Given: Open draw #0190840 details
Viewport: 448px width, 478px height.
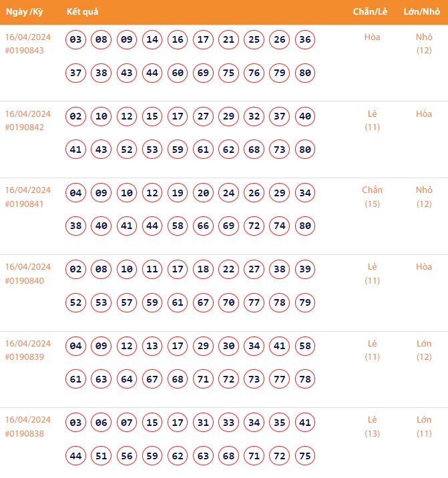Looking at the screenshot, I should coord(24,281).
